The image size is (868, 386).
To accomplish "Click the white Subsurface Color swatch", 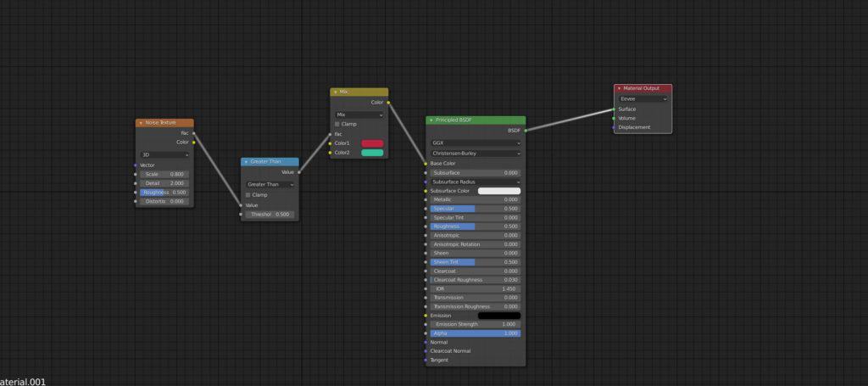I will (499, 191).
